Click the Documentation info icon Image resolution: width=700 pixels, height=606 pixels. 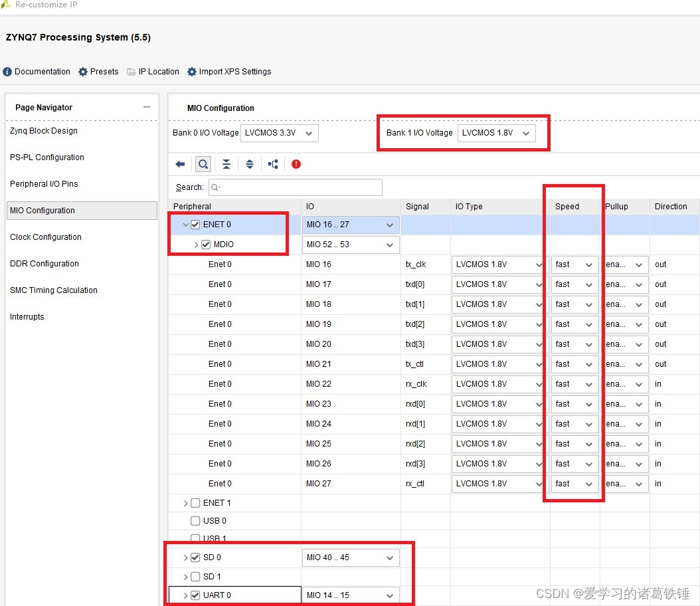[x=7, y=72]
